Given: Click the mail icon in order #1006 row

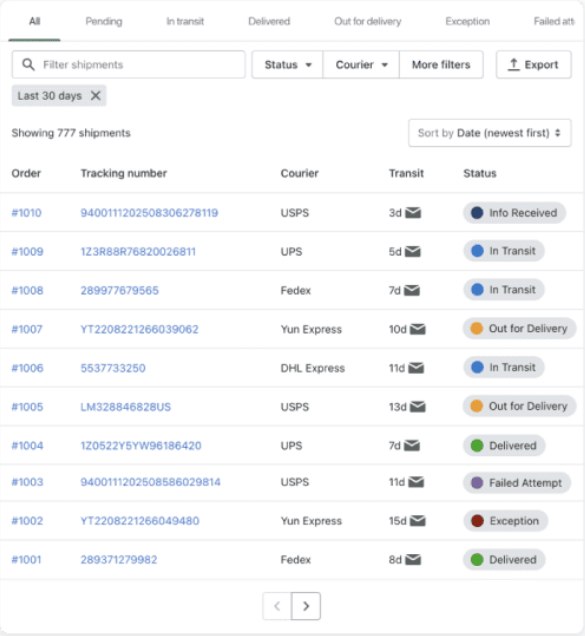Looking at the screenshot, I should click(416, 368).
